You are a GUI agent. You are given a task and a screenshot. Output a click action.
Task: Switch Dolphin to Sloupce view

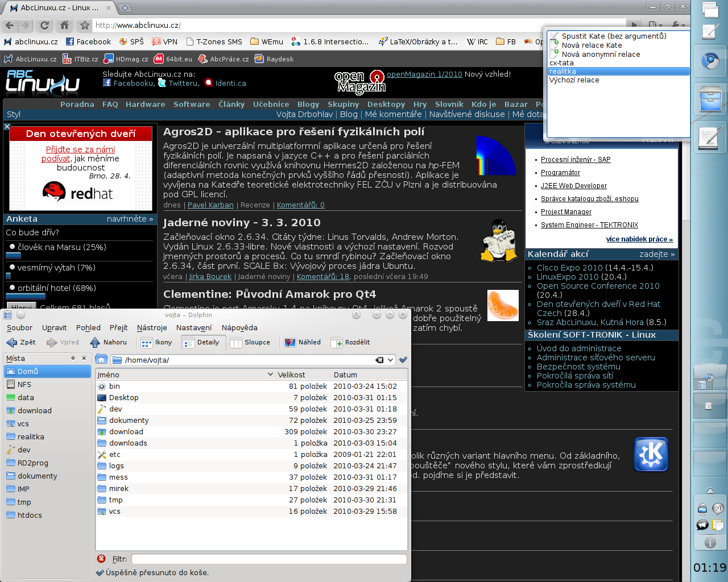coord(250,342)
